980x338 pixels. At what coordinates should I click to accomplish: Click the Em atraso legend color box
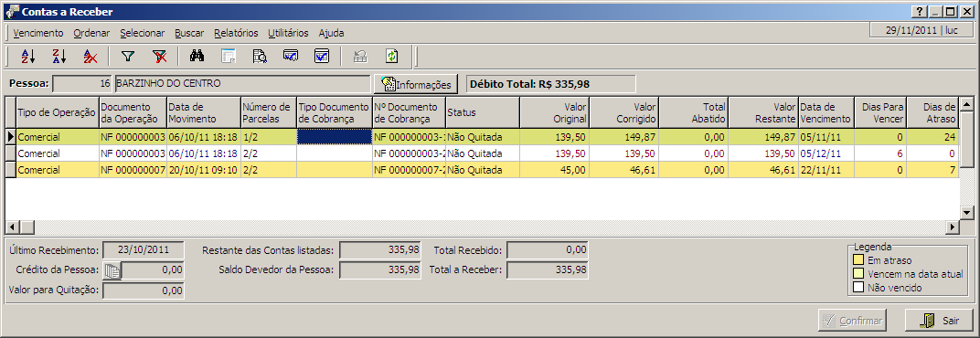pos(858,260)
